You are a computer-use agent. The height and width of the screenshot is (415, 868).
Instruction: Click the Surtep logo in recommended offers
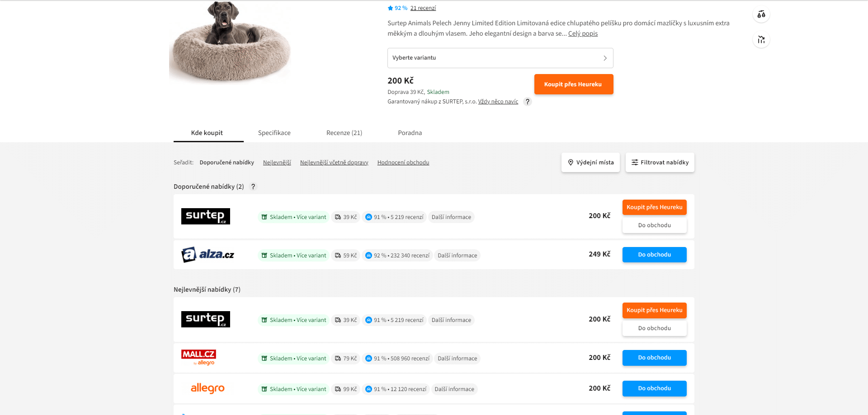pyautogui.click(x=206, y=216)
